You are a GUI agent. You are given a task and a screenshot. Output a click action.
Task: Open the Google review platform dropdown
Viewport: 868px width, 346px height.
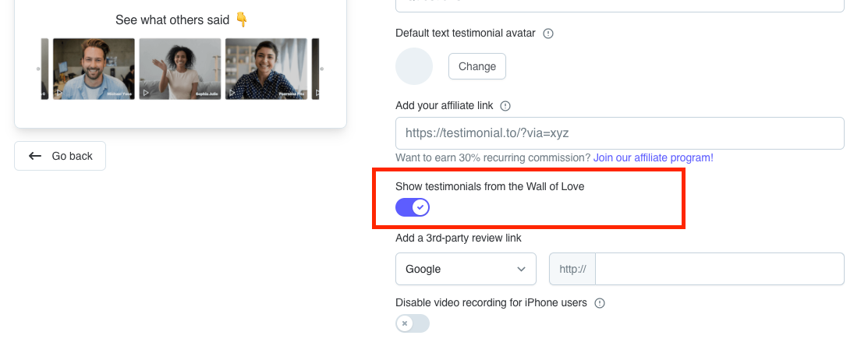[x=466, y=269]
